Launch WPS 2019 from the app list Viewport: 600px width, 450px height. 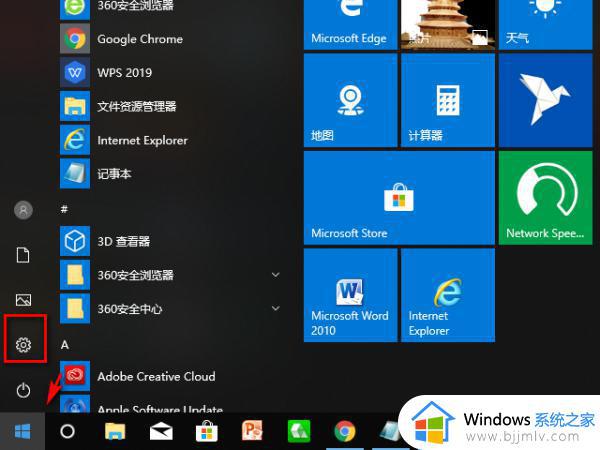click(x=171, y=73)
